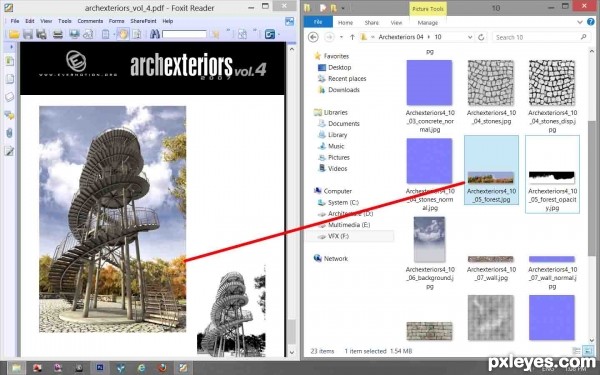
Task: Open the recent locations dropdown in Explorer
Action: click(x=341, y=37)
